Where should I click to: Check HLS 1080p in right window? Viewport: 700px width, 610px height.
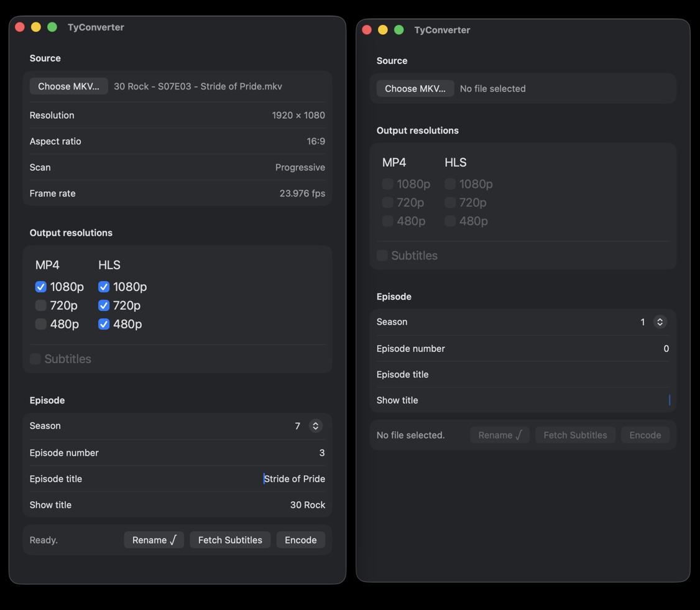450,184
